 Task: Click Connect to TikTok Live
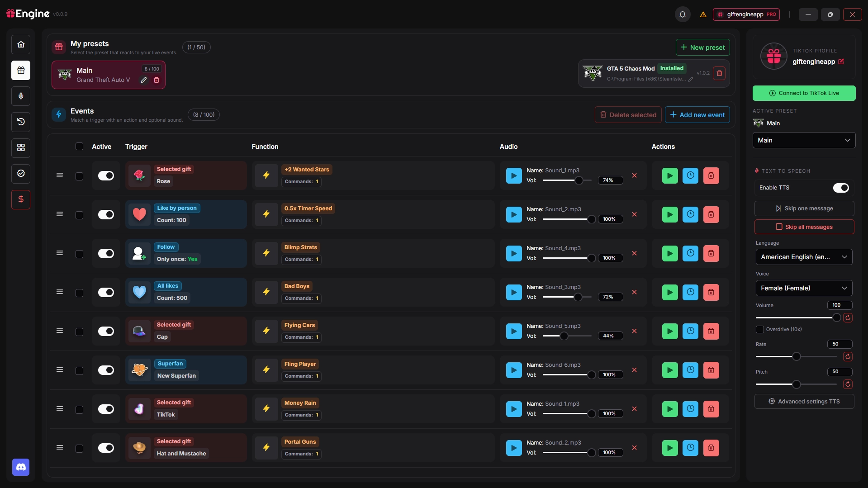[x=804, y=93]
